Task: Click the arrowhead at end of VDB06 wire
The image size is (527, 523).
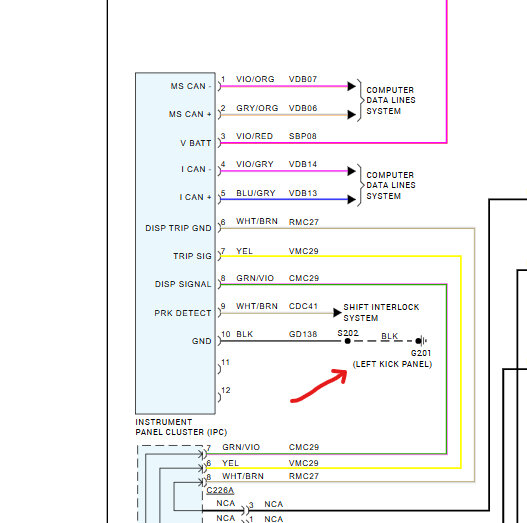Action: [351, 115]
